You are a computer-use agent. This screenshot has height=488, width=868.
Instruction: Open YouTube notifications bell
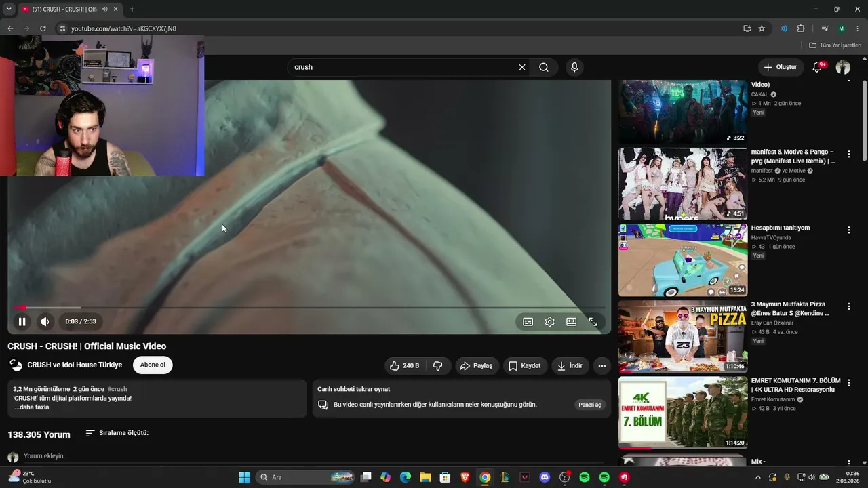(817, 67)
